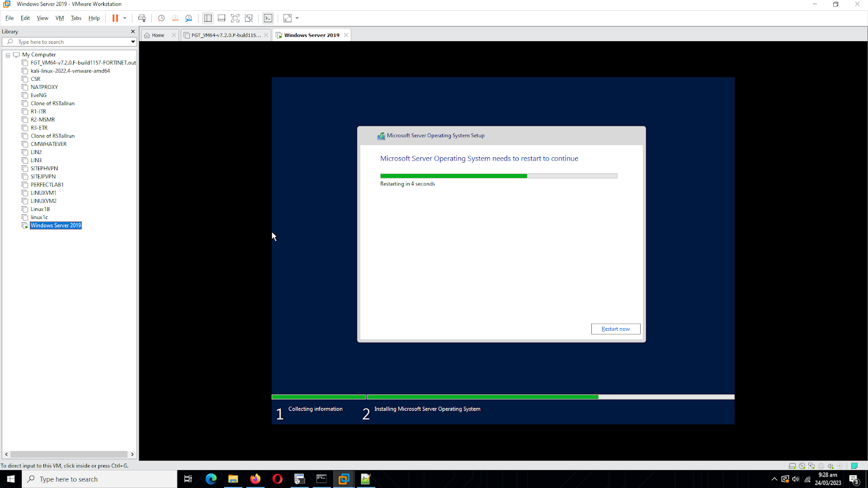Open the Edit menu
The height and width of the screenshot is (488, 868).
coord(25,18)
